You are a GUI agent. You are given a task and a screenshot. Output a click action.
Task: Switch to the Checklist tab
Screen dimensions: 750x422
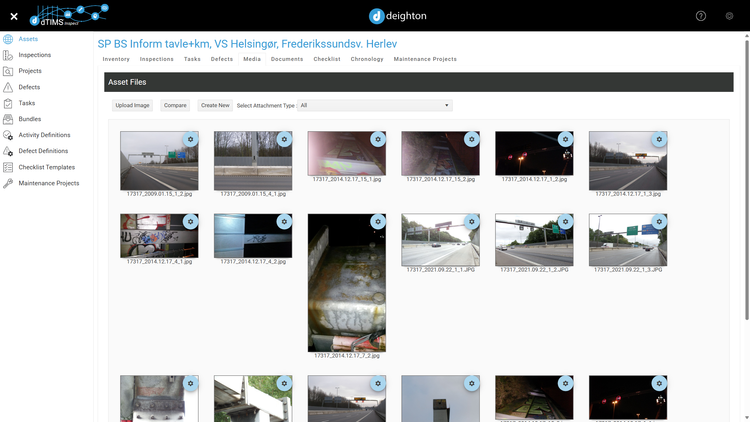(327, 59)
